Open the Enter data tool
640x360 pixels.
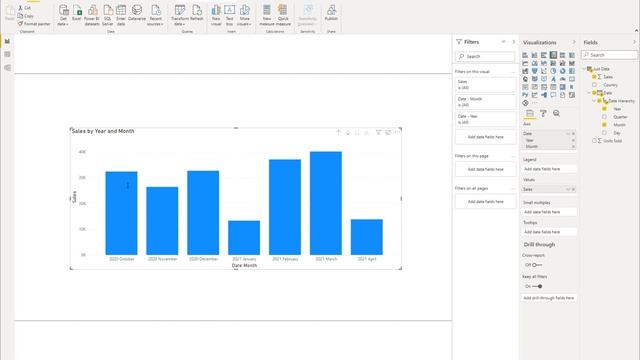coord(121,16)
